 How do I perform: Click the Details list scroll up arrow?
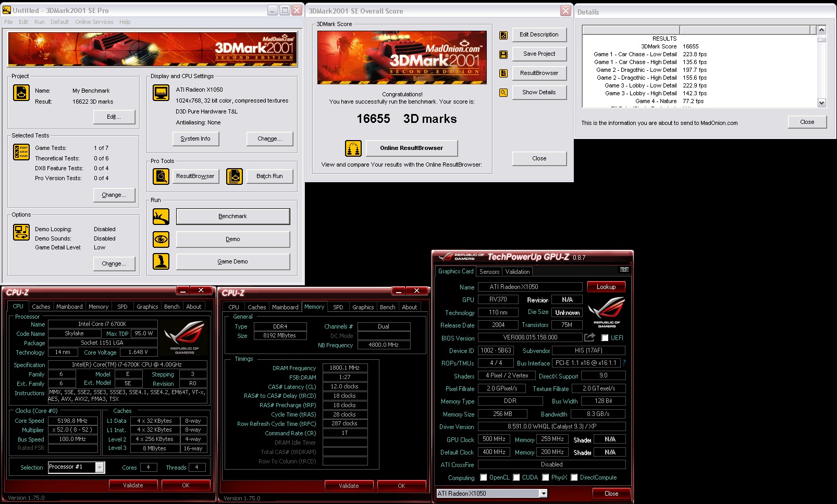tap(822, 30)
